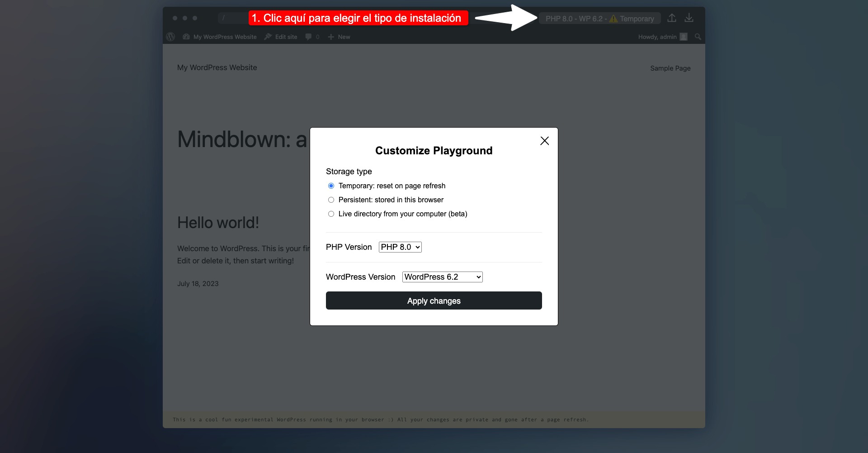Screen dimensions: 868x453
Task: Open the search magnifier in the admin bar
Action: tap(698, 37)
